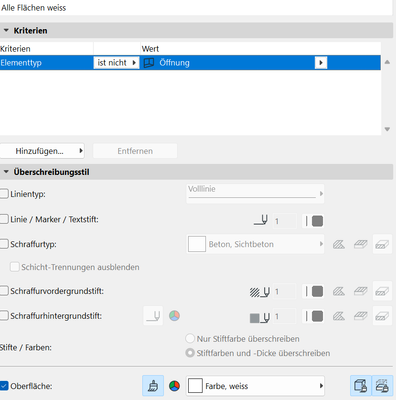Click RGB color wheel in Schraffurhintergrundstift row
This screenshot has width=396, height=400.
tap(174, 315)
